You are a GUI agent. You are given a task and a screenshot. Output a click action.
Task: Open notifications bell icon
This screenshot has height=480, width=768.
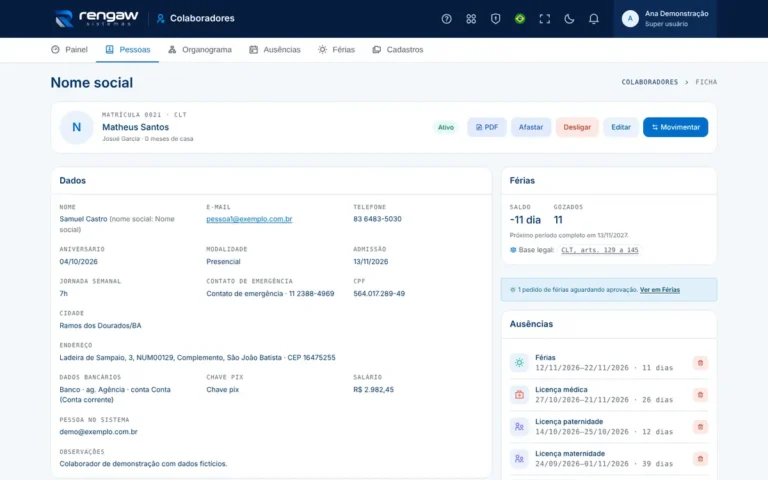593,19
